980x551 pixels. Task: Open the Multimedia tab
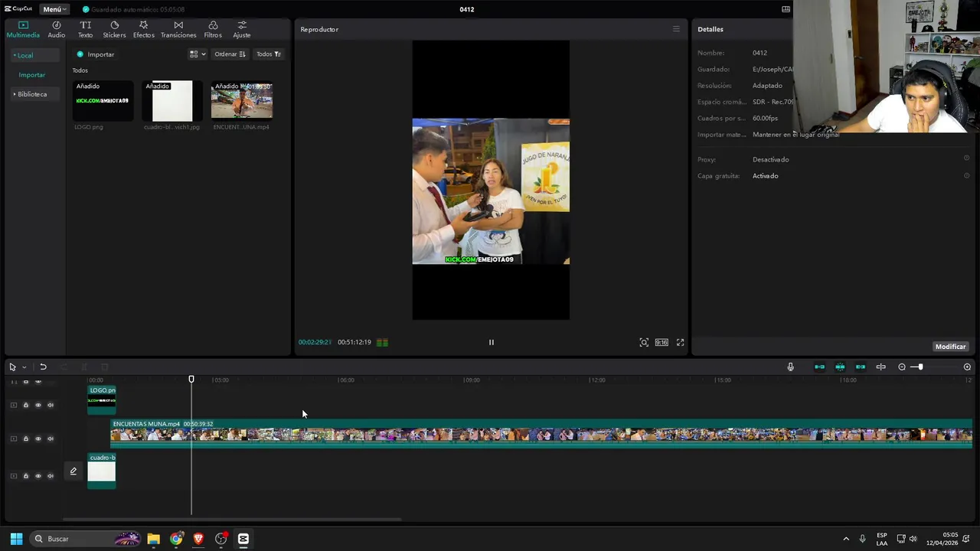[x=23, y=29]
